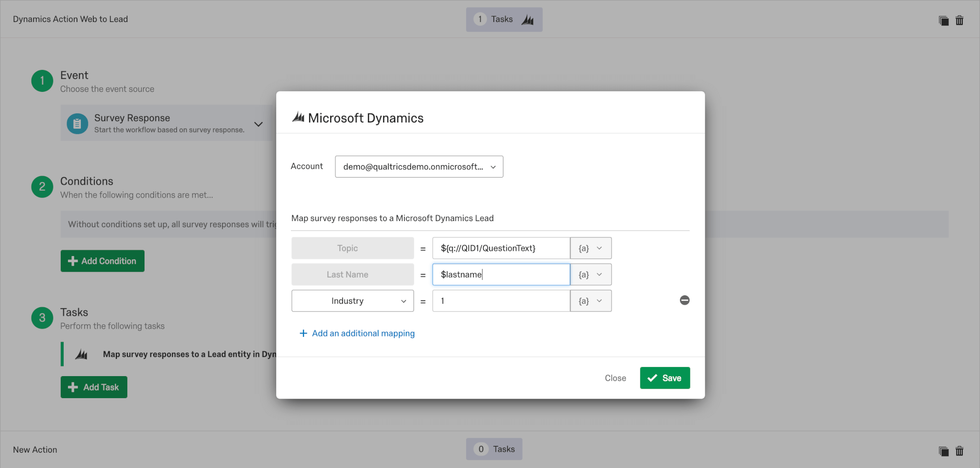The width and height of the screenshot is (980, 468).
Task: Click the Save button in the dialog
Action: tap(665, 378)
